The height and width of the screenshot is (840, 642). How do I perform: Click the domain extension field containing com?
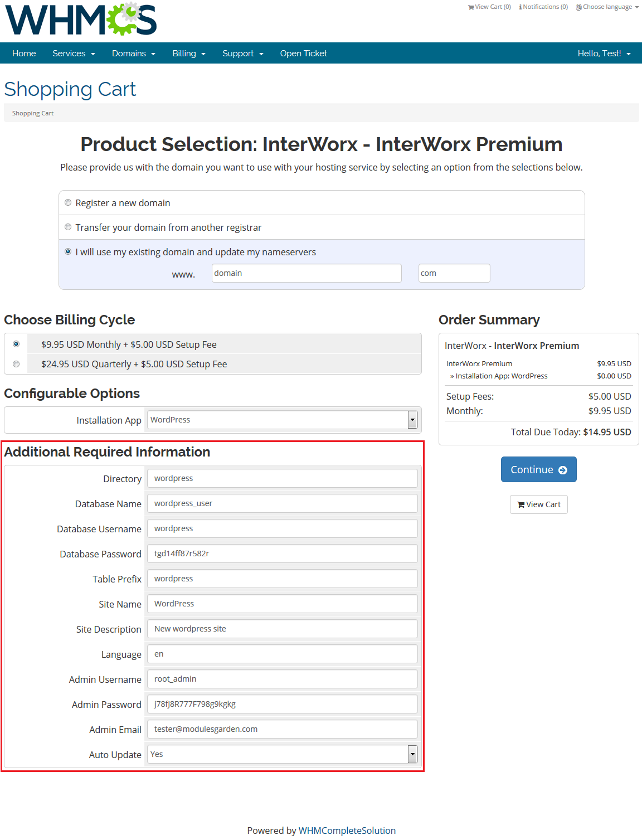454,273
